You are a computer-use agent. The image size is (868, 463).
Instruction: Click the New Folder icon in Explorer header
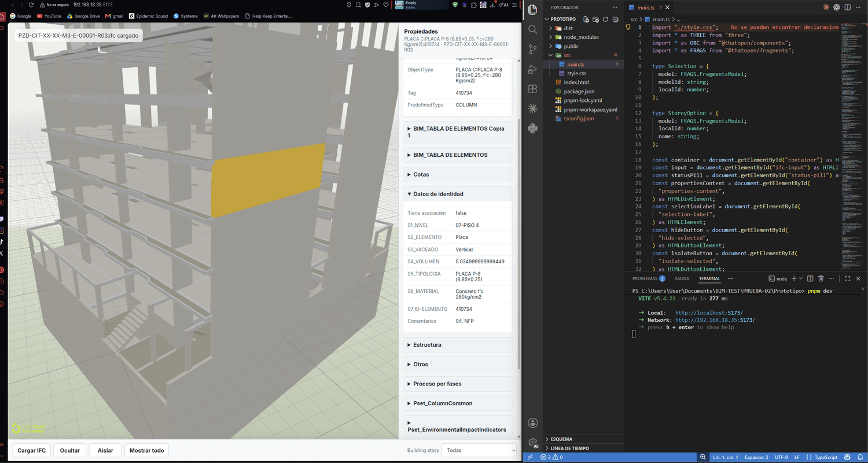tap(595, 19)
